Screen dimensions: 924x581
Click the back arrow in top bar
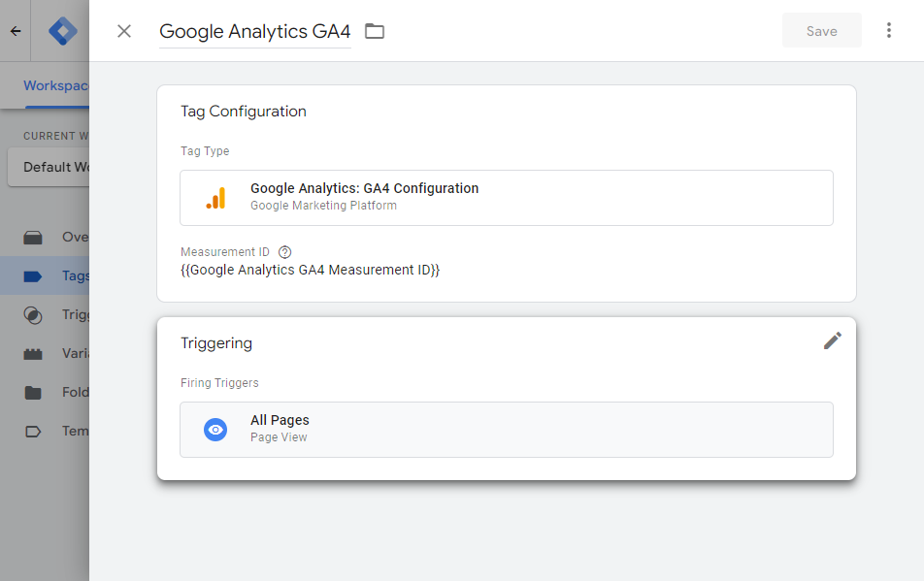tap(16, 31)
